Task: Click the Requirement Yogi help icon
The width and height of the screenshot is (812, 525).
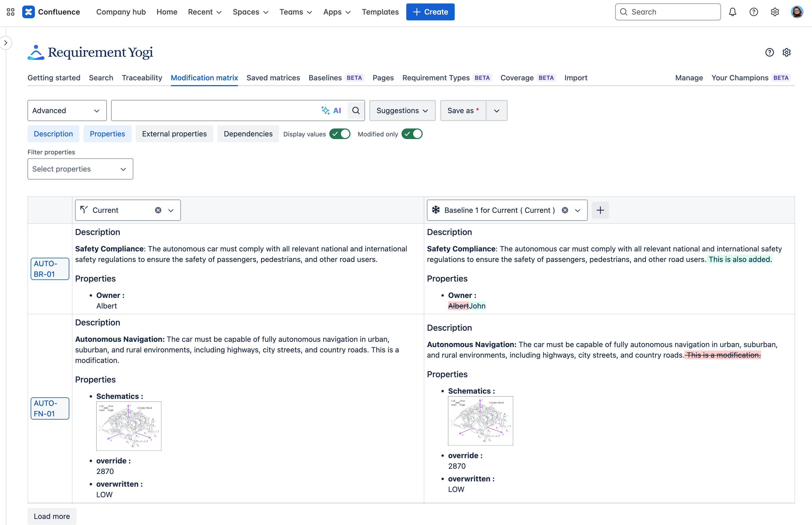Action: click(x=769, y=52)
